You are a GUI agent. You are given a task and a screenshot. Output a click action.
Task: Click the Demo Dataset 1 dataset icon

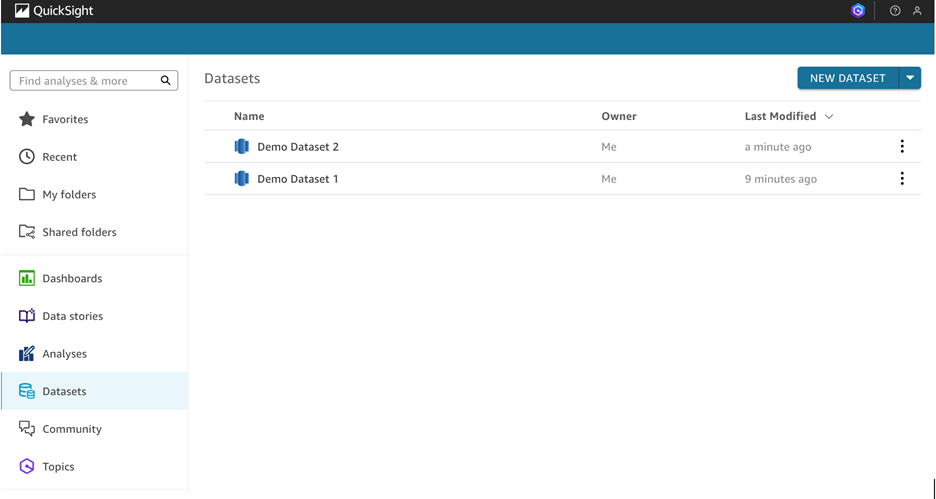point(242,178)
